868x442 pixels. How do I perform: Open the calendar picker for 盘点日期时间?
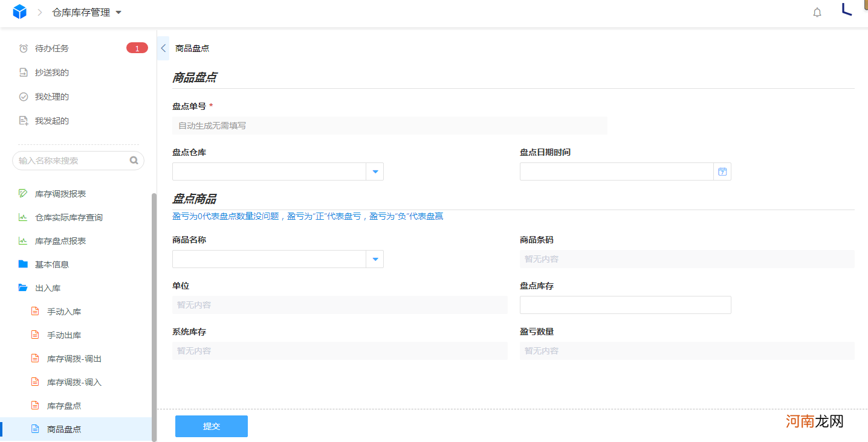tap(722, 171)
